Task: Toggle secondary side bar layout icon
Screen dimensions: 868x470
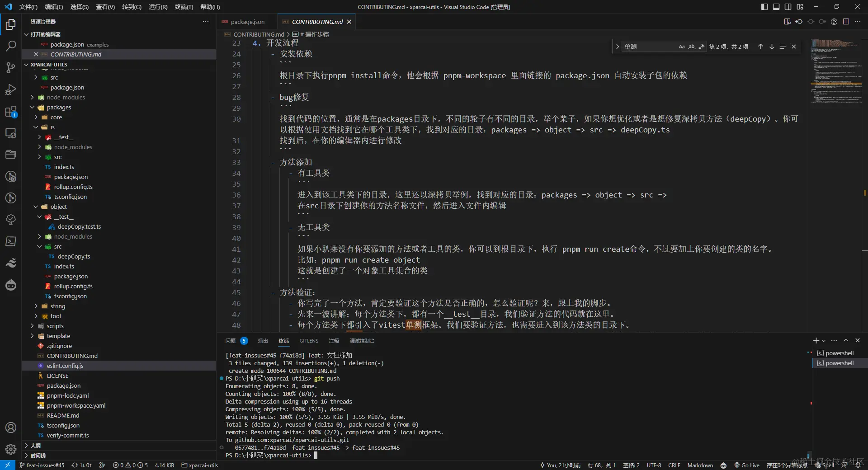Action: [788, 7]
